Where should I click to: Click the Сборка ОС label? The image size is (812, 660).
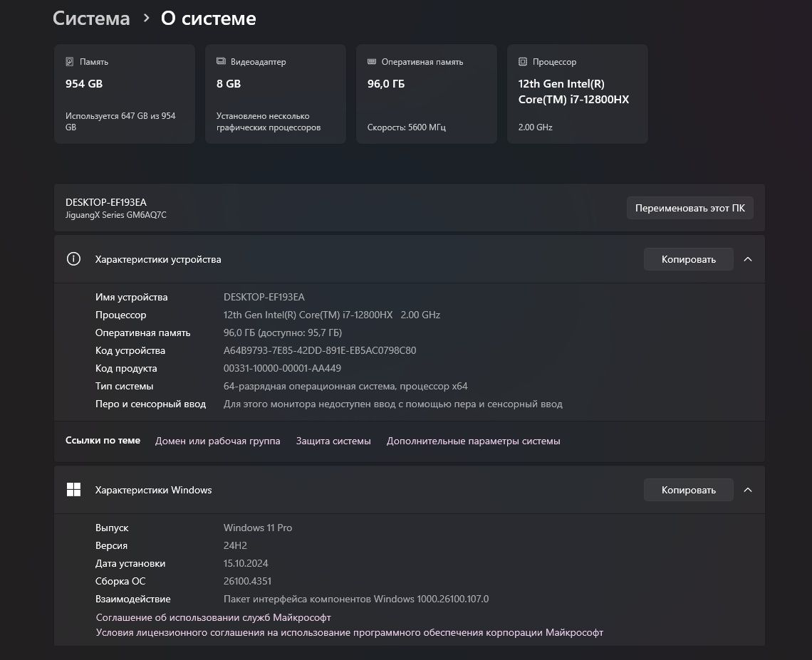[120, 581]
